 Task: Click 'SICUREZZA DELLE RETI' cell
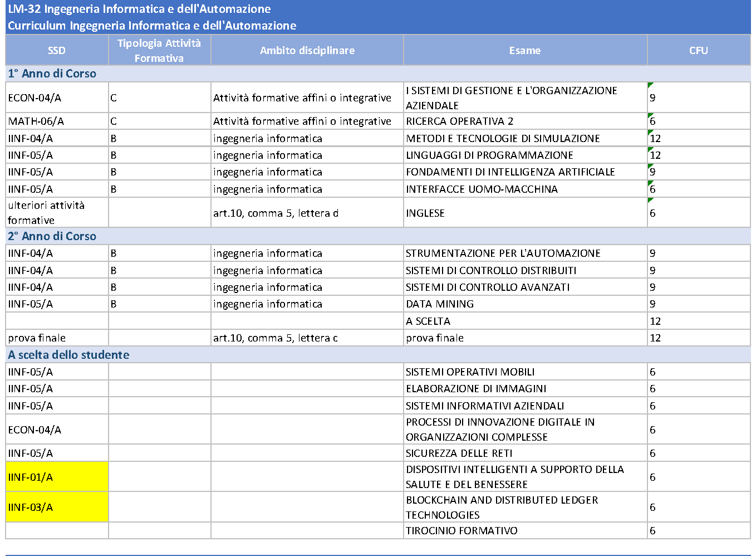525,453
